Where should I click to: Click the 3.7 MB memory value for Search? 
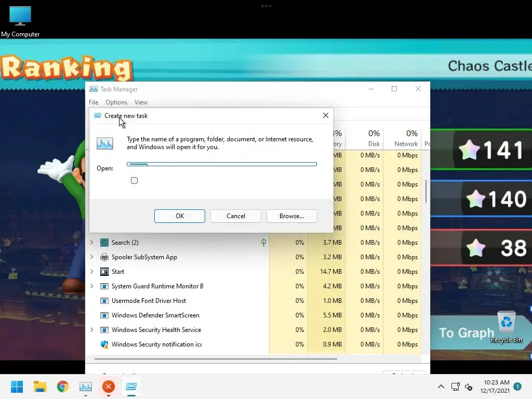(x=332, y=243)
